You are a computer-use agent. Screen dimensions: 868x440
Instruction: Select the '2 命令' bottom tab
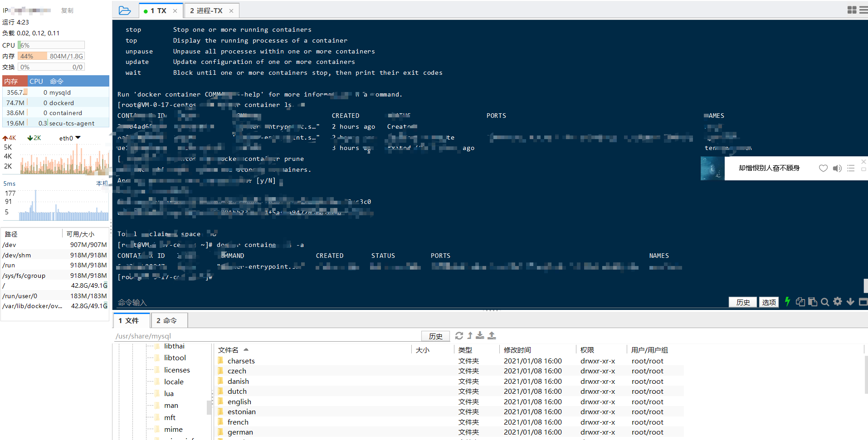pyautogui.click(x=169, y=320)
